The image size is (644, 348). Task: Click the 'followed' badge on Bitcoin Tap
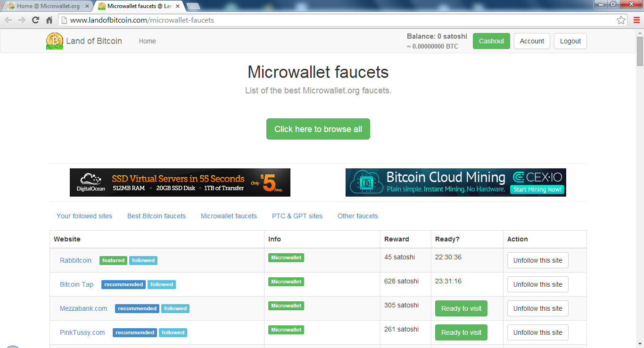pyautogui.click(x=162, y=284)
